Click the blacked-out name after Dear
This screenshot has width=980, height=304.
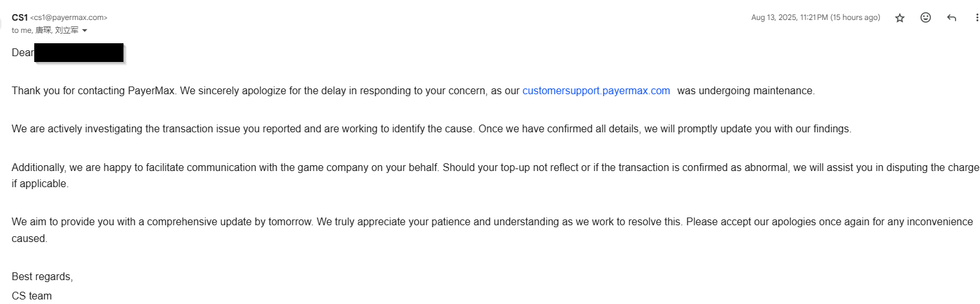(x=79, y=53)
